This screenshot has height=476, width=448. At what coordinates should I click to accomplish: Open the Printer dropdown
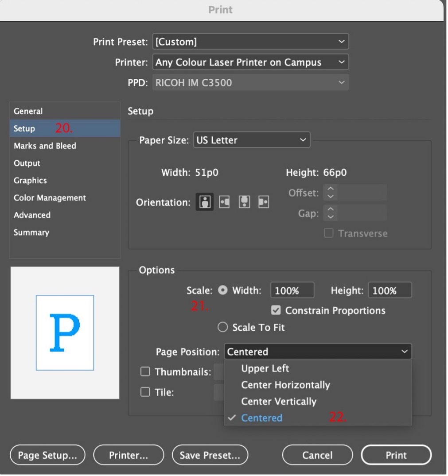point(250,62)
